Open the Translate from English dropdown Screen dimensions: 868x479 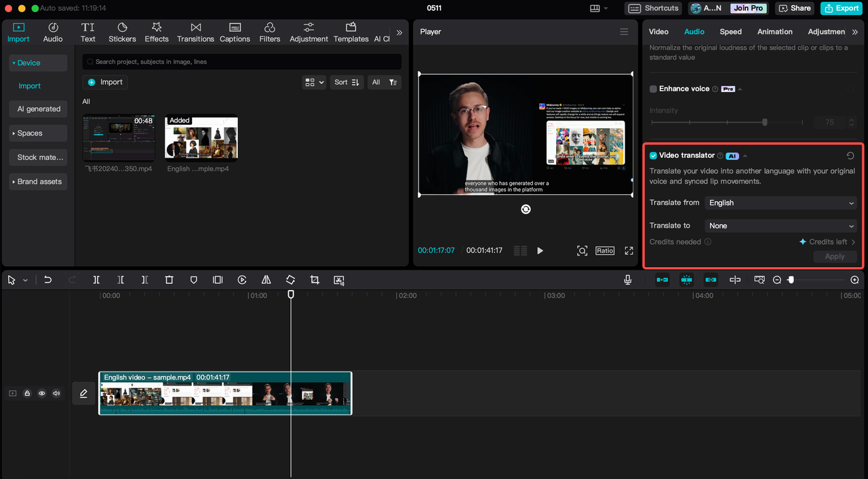(x=781, y=203)
